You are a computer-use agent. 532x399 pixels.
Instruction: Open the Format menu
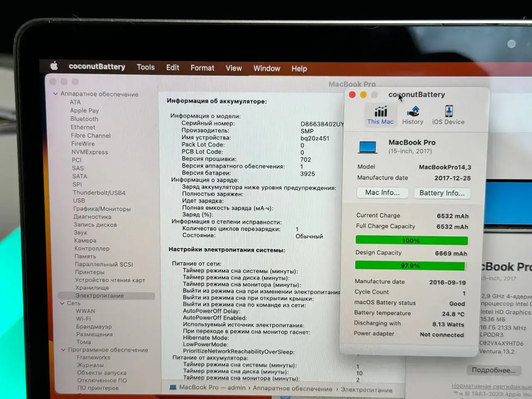pos(202,68)
